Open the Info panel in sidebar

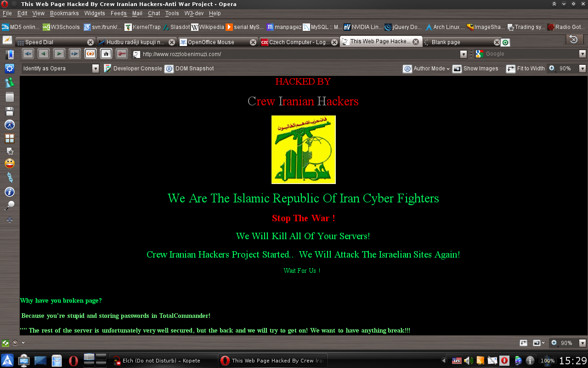9,192
